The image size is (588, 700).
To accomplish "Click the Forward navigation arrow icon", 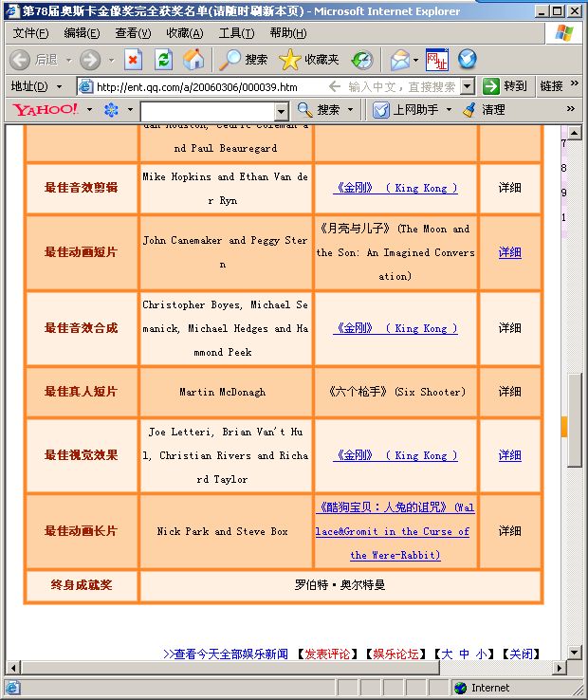I will (x=90, y=60).
